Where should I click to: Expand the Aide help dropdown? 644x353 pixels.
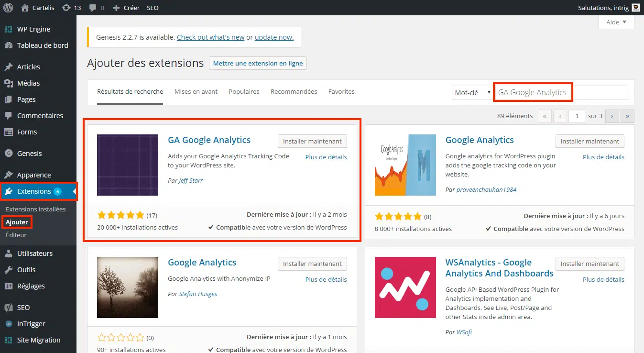(616, 22)
